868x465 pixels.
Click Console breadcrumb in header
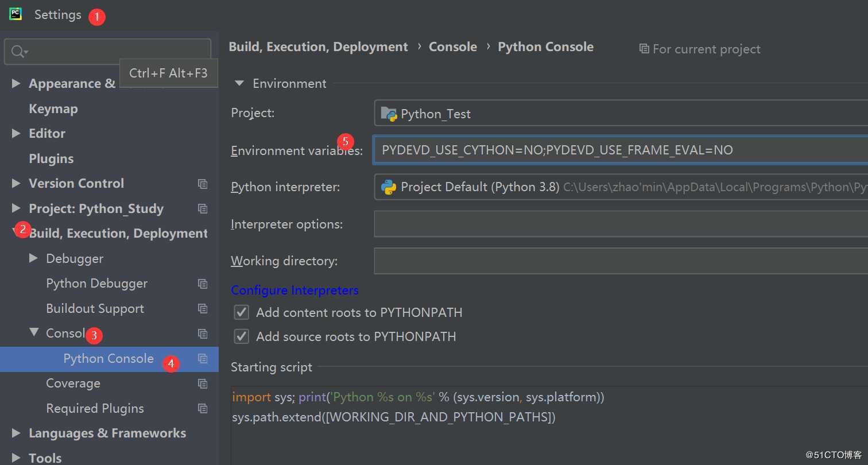[x=453, y=47]
